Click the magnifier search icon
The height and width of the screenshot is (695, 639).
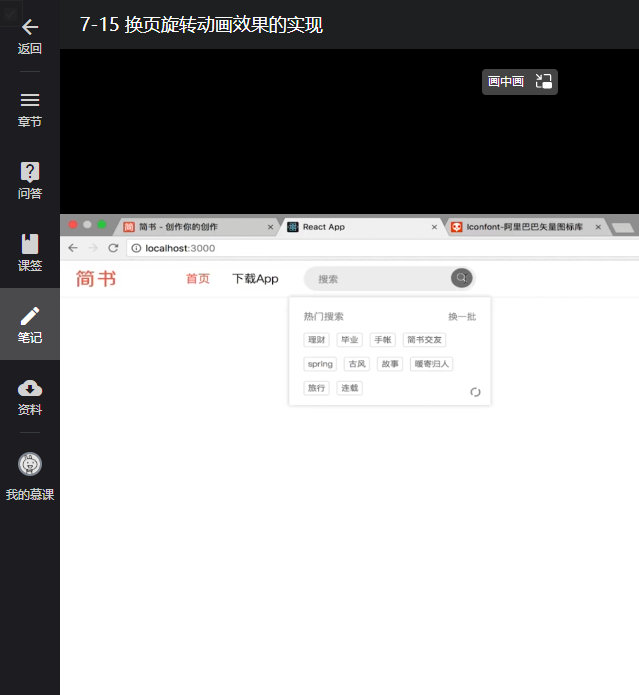point(462,278)
